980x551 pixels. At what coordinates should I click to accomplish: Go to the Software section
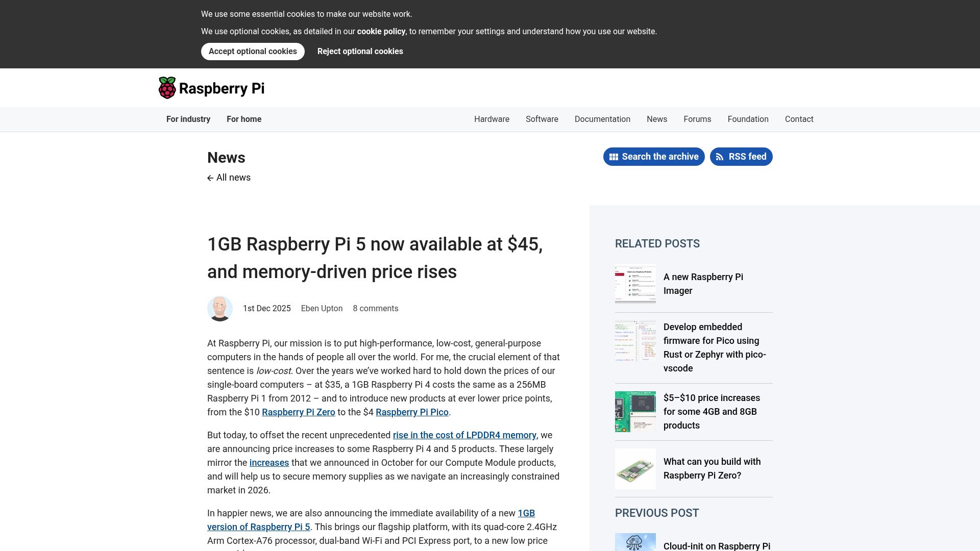pos(542,119)
